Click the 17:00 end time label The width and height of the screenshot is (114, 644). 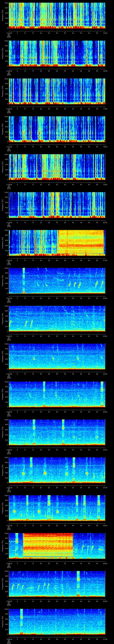105,109
